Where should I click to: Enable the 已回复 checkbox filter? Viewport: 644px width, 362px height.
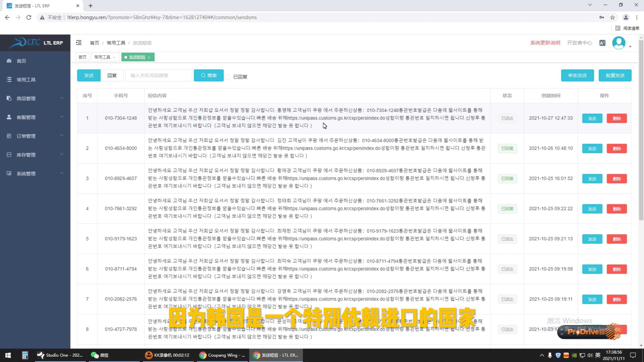click(x=228, y=77)
